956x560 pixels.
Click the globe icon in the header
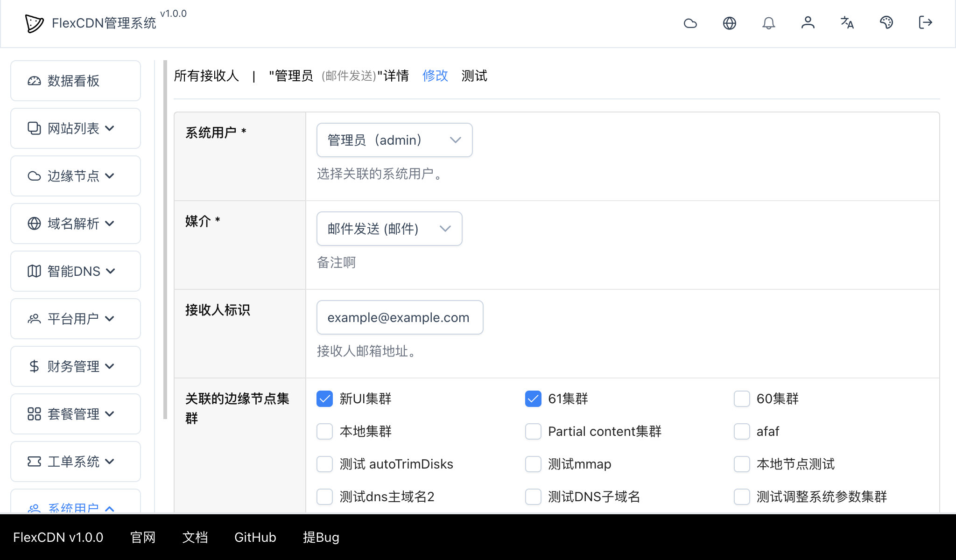730,22
